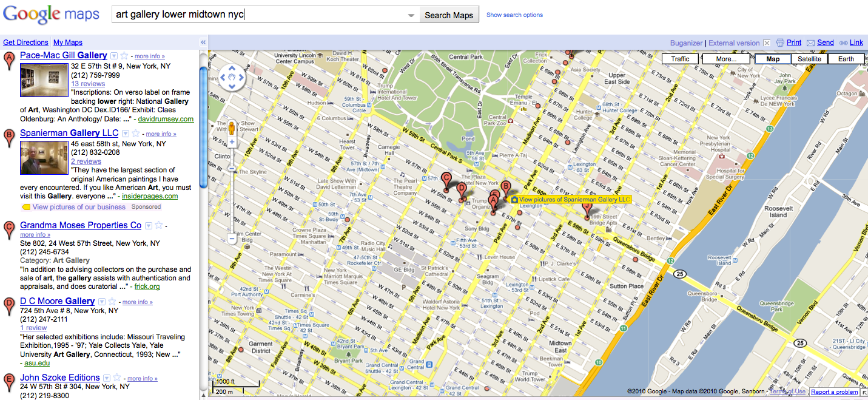The image size is (868, 400).
Task: Star the D C Moore Gallery result
Action: [112, 302]
